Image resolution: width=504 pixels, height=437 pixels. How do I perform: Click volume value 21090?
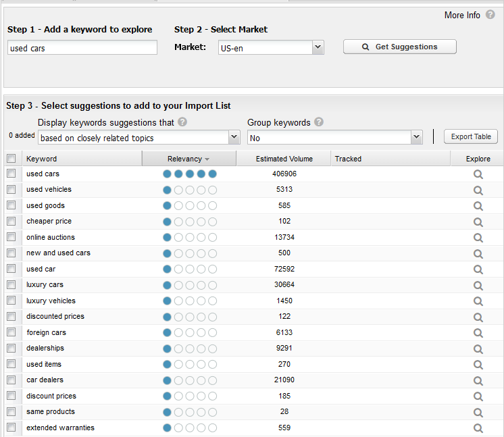point(284,380)
